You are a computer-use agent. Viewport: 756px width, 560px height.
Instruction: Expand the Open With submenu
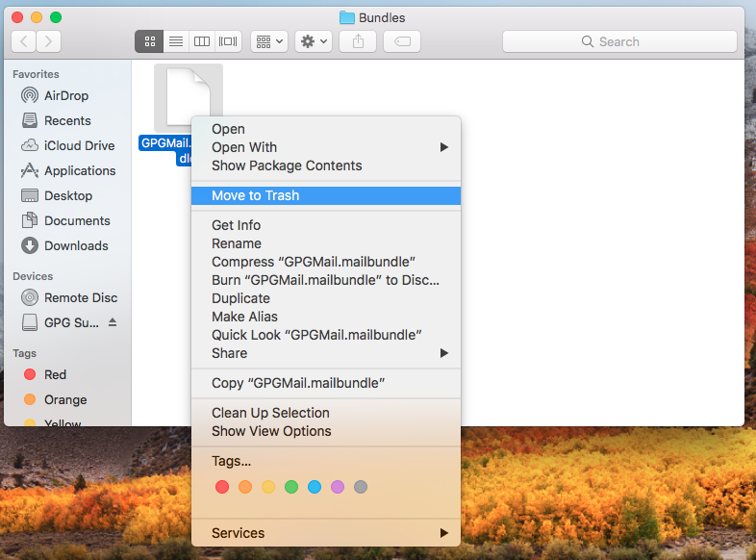(326, 147)
